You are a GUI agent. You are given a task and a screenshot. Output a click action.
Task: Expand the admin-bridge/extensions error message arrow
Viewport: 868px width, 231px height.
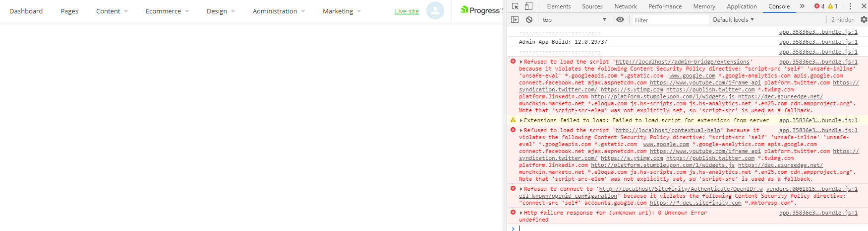pyautogui.click(x=521, y=62)
